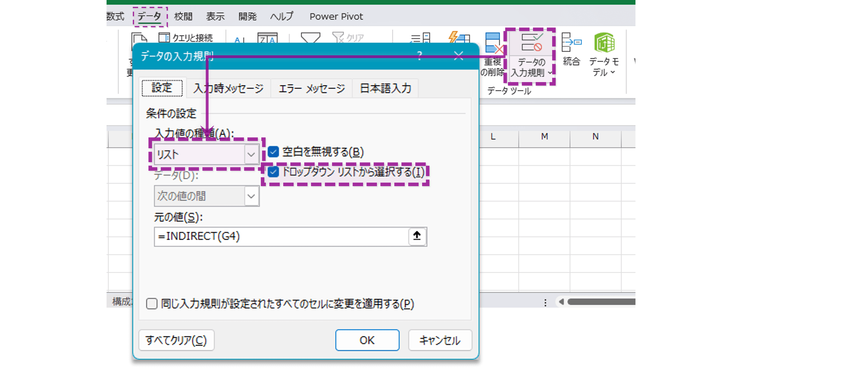Viewport: 868px width, 368px height.
Task: Click すべてクリア to clear settings
Action: coord(176,340)
